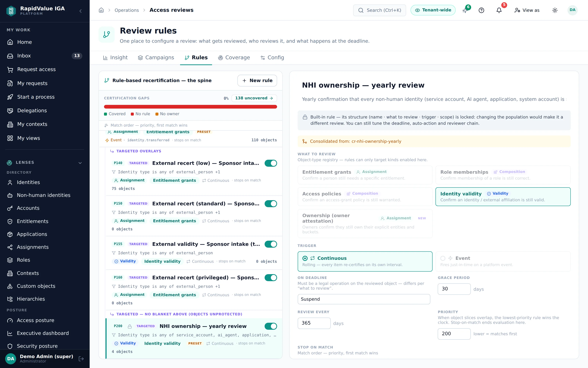The image size is (588, 368).
Task: Open the 138 uncovered link
Action: click(x=254, y=98)
